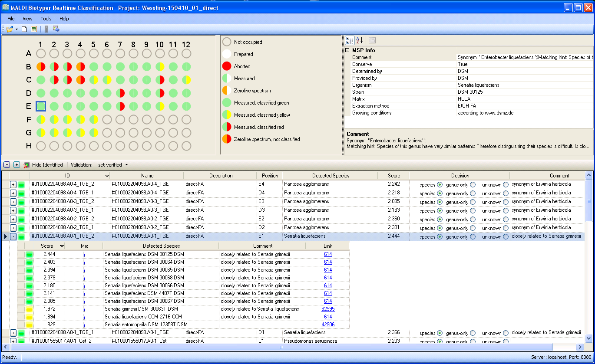Screen dimensions: 595x364
Task: Open link 42906 for Serratia entomophila
Action: [x=328, y=325]
